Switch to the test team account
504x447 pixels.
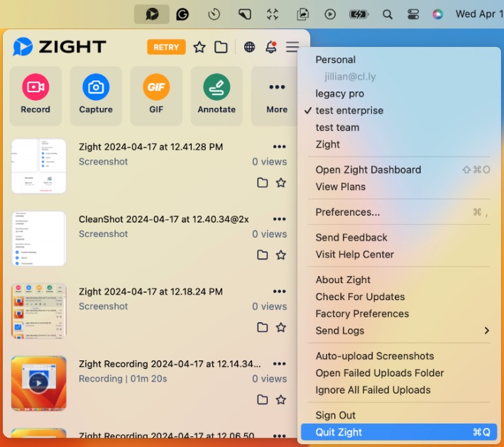coord(399,128)
